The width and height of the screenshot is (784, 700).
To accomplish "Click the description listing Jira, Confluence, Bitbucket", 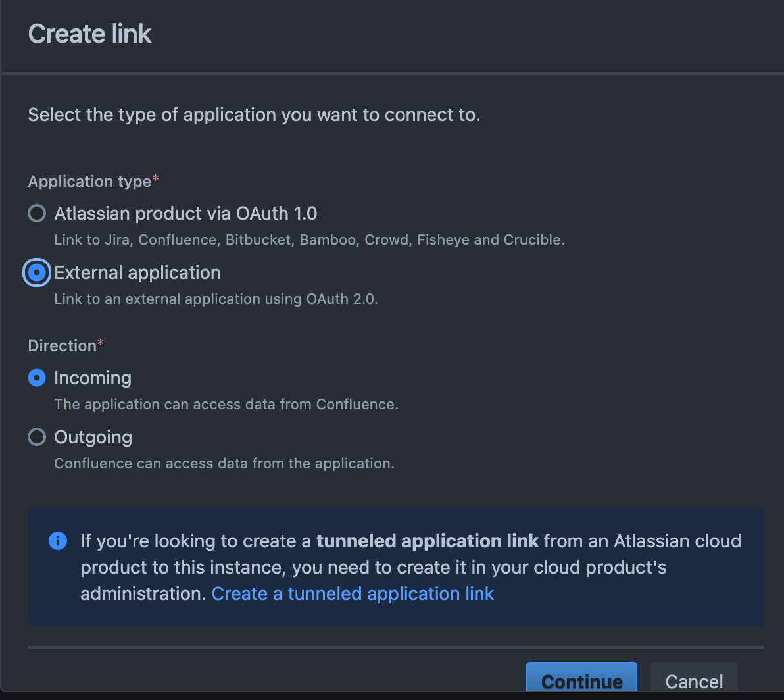I will 309,240.
